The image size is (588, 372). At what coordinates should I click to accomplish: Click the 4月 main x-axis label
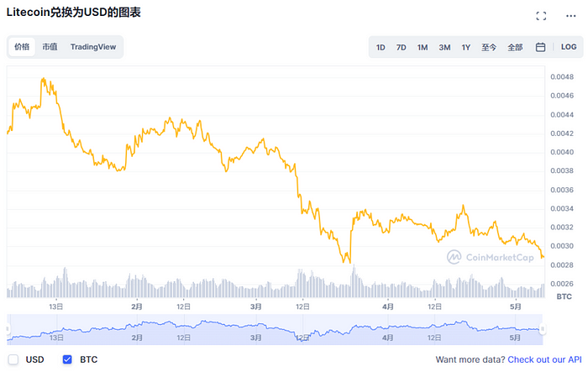(388, 307)
